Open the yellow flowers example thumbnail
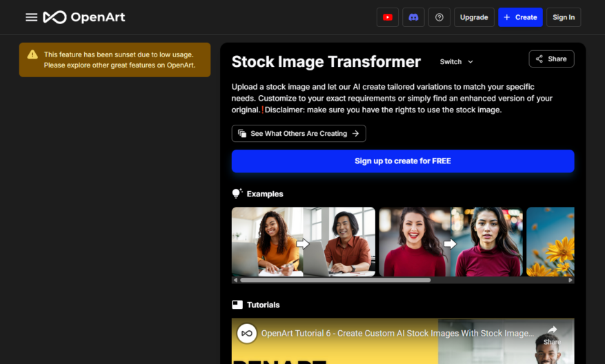 click(x=551, y=242)
